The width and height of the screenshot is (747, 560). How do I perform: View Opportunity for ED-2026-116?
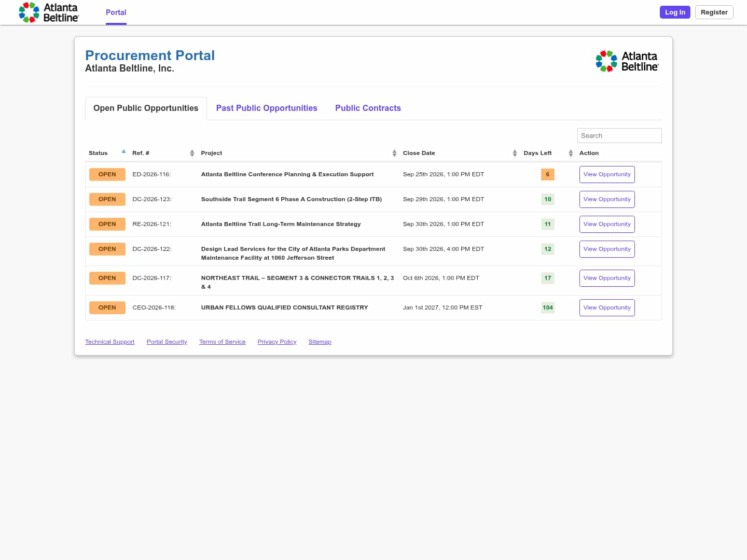point(607,175)
